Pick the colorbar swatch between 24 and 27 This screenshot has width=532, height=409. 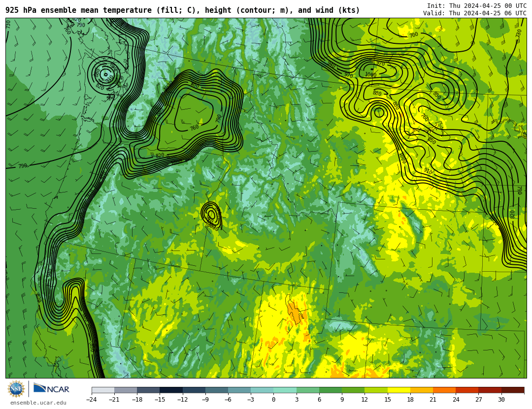[x=467, y=390]
